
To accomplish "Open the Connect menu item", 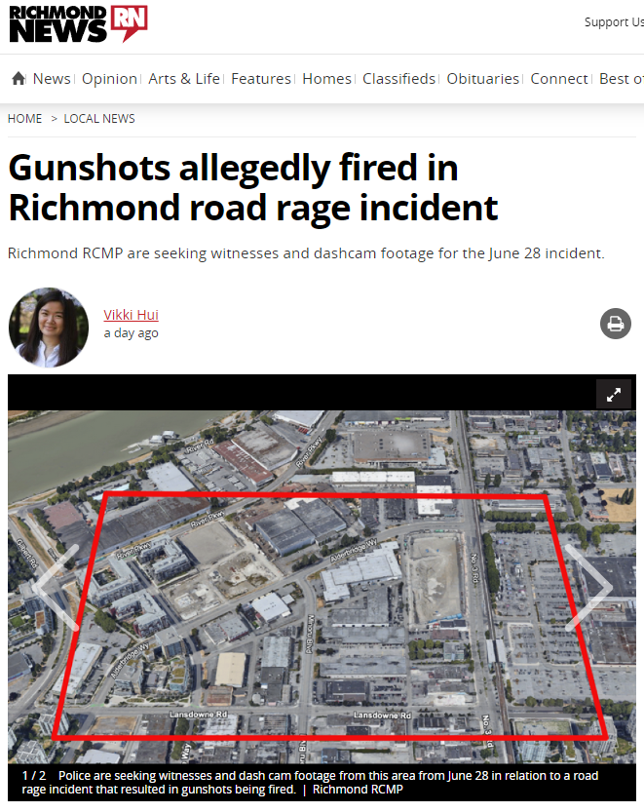I will tap(559, 79).
